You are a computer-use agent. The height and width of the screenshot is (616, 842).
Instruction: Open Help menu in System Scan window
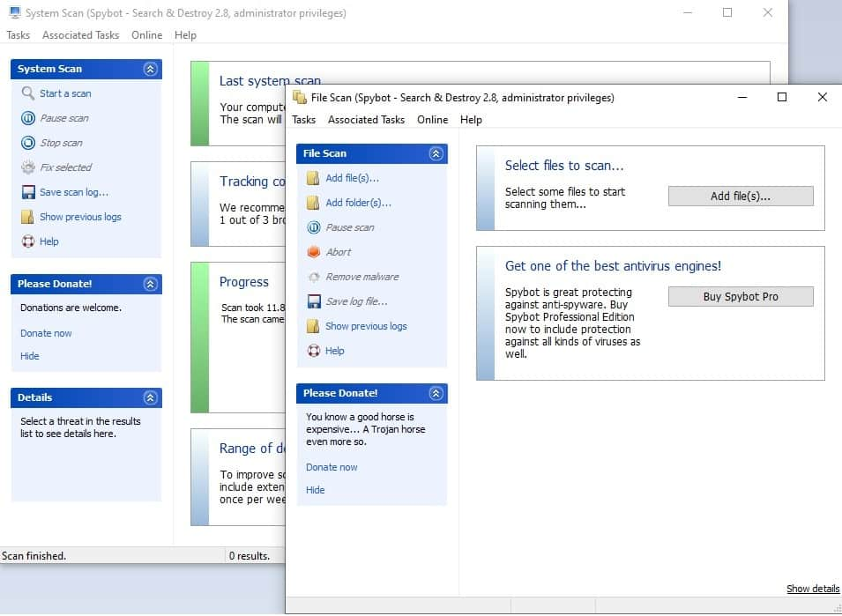click(185, 35)
